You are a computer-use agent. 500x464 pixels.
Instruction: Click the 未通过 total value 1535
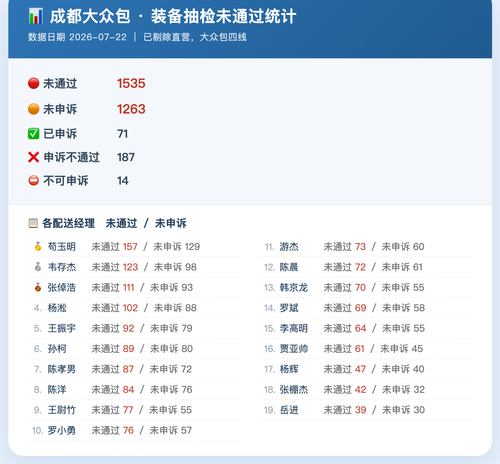[131, 83]
